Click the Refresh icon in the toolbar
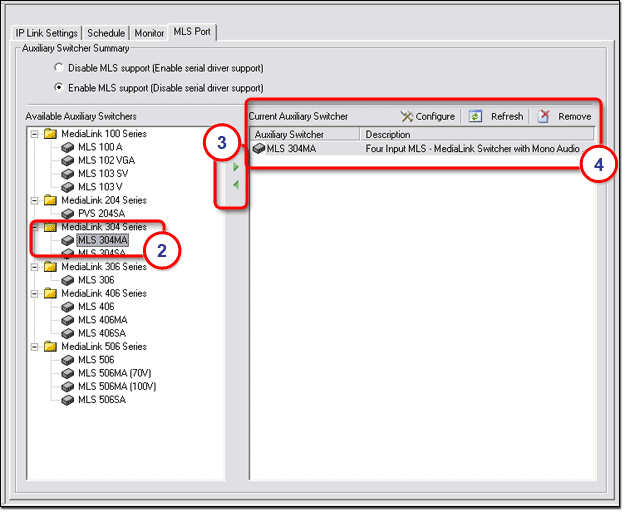 pos(477,116)
